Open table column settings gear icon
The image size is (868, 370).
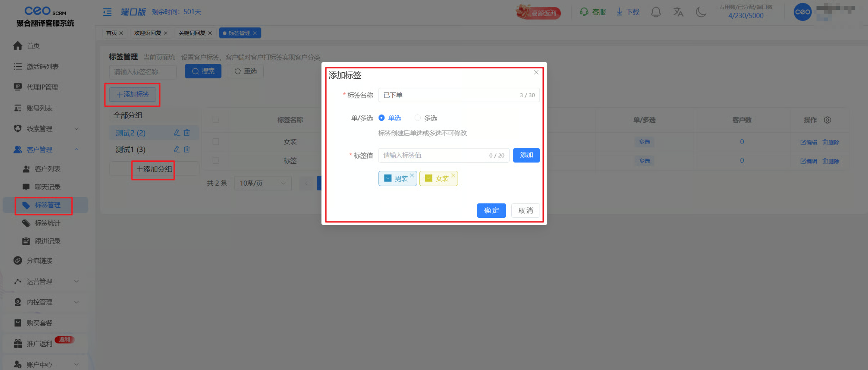[827, 120]
